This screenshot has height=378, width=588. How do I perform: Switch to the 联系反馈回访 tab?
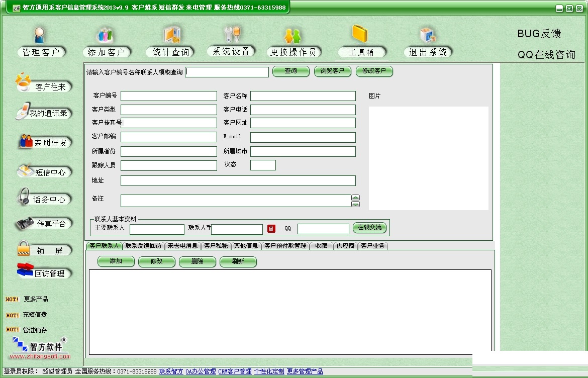pyautogui.click(x=144, y=246)
